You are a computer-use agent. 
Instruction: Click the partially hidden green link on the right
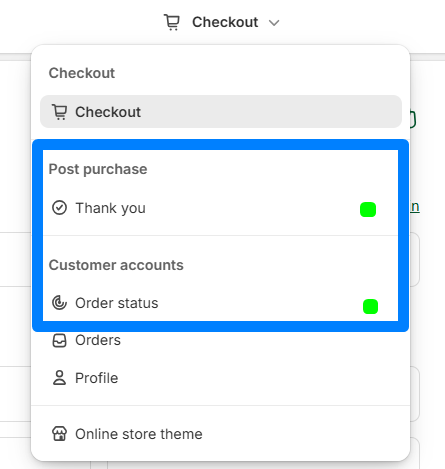[x=415, y=207]
